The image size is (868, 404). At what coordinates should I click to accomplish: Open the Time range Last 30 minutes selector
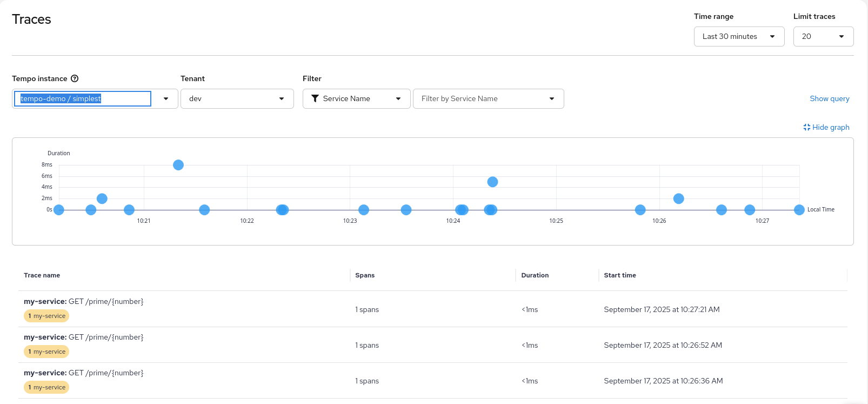738,36
